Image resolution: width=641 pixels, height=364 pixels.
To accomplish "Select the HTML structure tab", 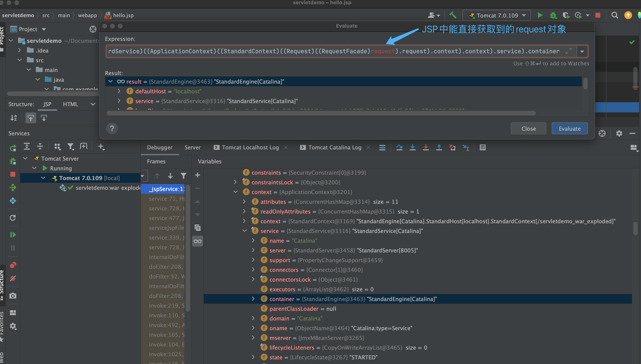I will click(x=70, y=104).
